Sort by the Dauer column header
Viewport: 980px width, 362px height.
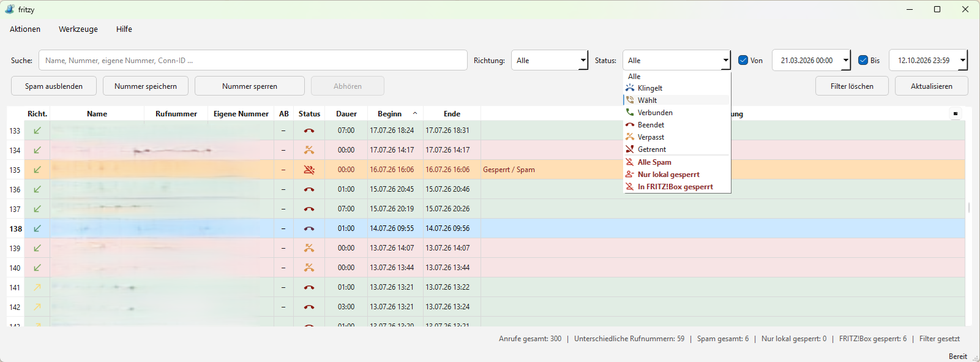(346, 114)
